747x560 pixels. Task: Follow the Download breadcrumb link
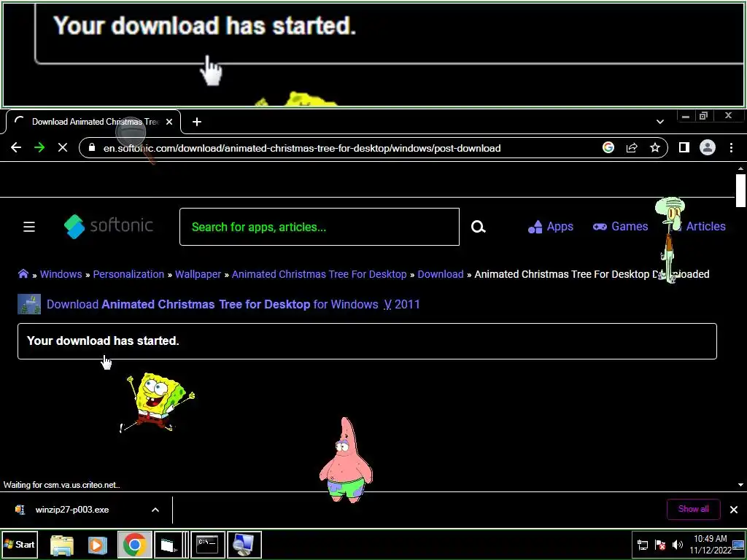click(x=441, y=274)
